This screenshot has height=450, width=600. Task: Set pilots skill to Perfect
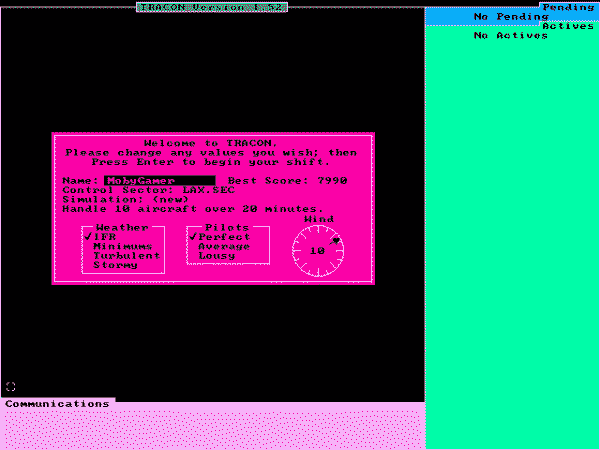[224, 237]
